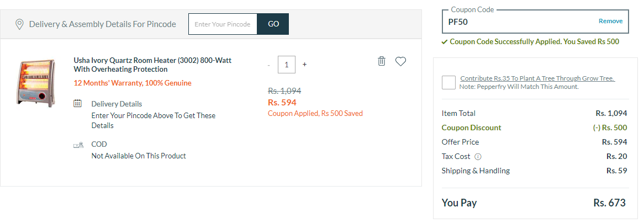Click the Delivery Details calendar icon
Image resolution: width=644 pixels, height=223 pixels.
78,103
